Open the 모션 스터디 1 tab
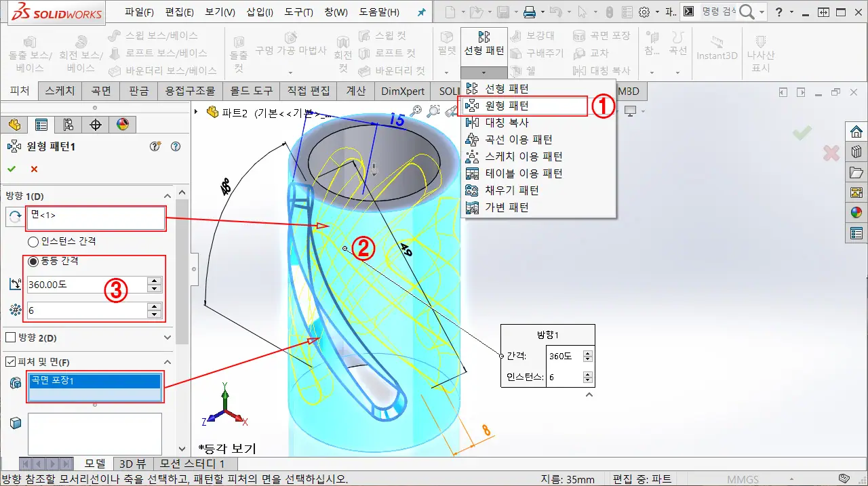 click(191, 464)
